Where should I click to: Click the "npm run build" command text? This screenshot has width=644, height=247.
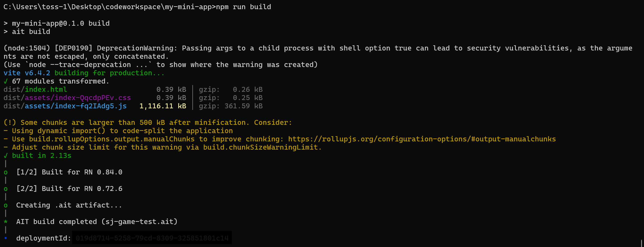click(243, 7)
